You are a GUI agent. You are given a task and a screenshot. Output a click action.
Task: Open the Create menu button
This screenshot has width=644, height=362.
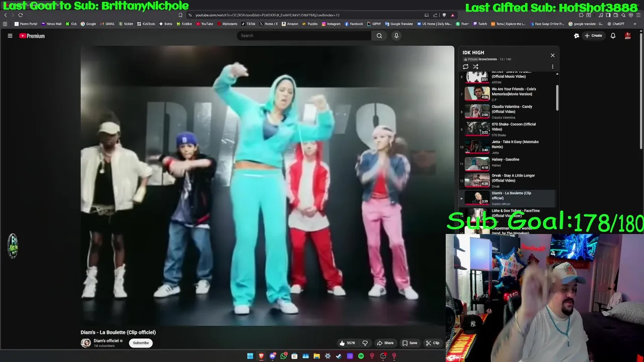(593, 36)
